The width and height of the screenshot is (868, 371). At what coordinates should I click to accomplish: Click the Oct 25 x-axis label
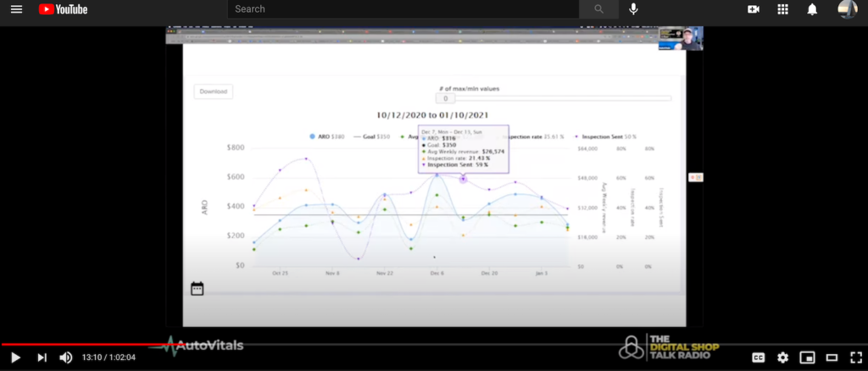281,273
